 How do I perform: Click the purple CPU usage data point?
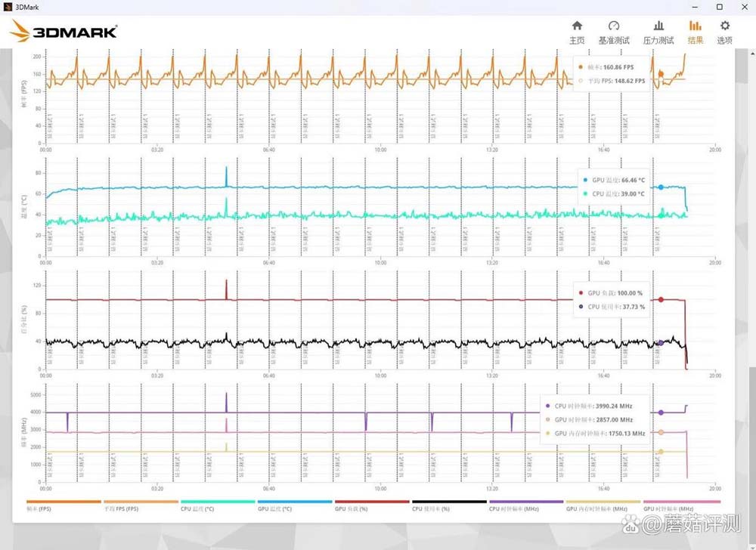[x=661, y=343]
